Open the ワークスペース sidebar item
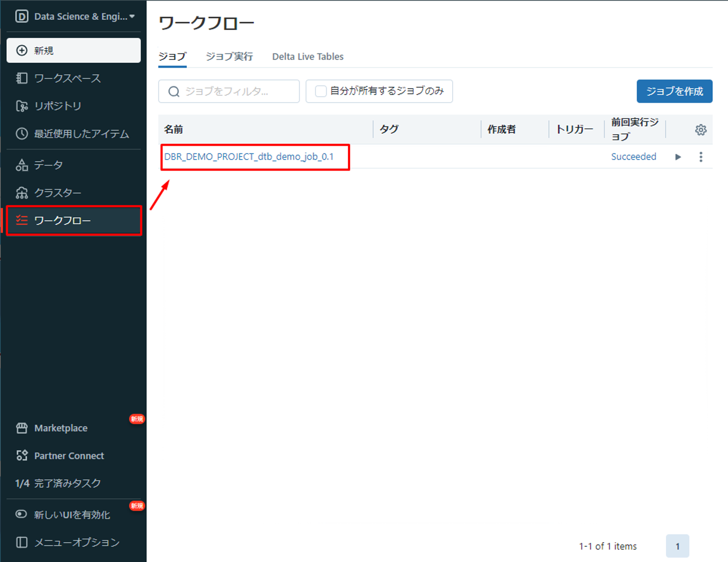728x562 pixels. (73, 78)
